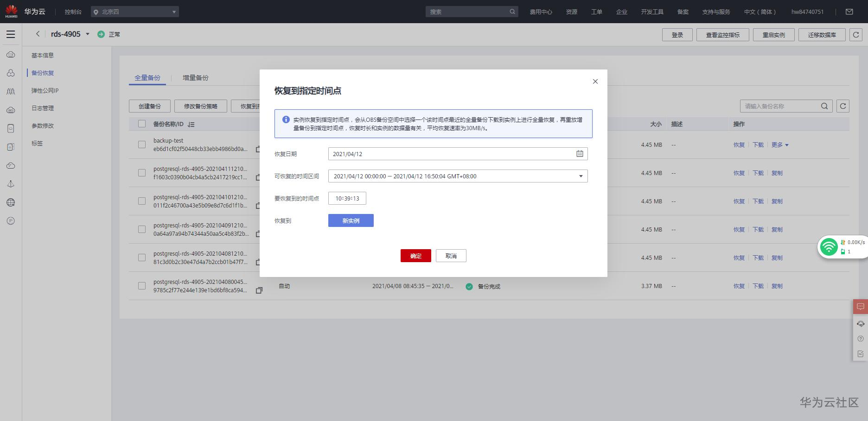Click 查看监控指标 button
Image resolution: width=868 pixels, height=421 pixels.
click(x=723, y=35)
